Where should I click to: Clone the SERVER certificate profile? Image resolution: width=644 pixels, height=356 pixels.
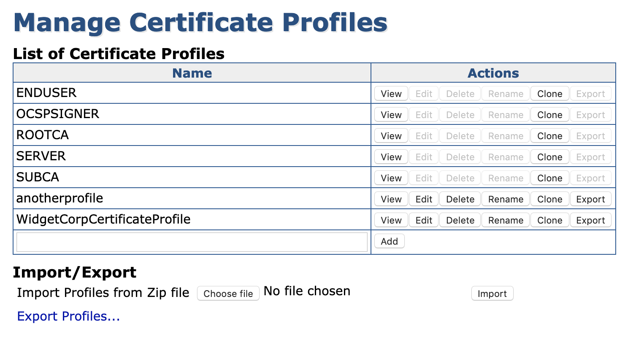[x=549, y=156]
